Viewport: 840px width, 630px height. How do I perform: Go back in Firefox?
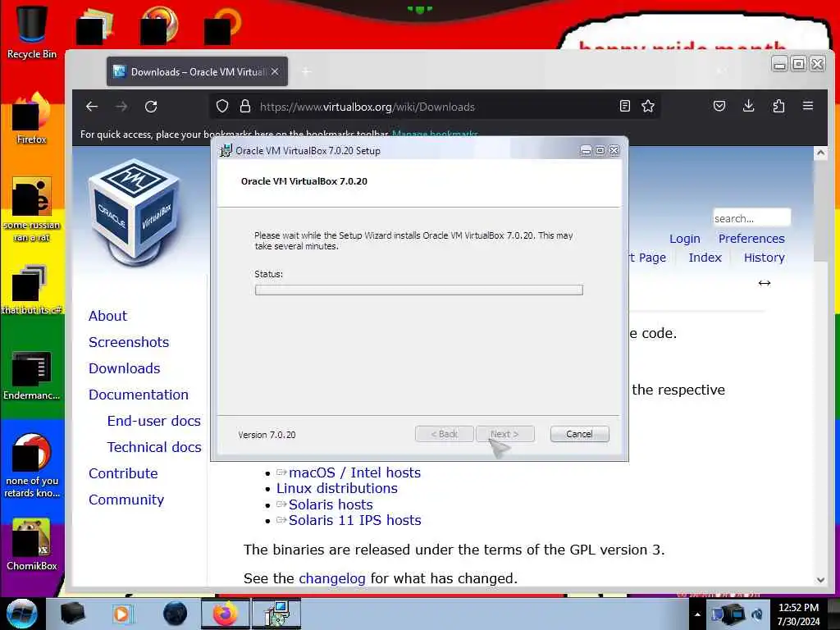tap(92, 107)
